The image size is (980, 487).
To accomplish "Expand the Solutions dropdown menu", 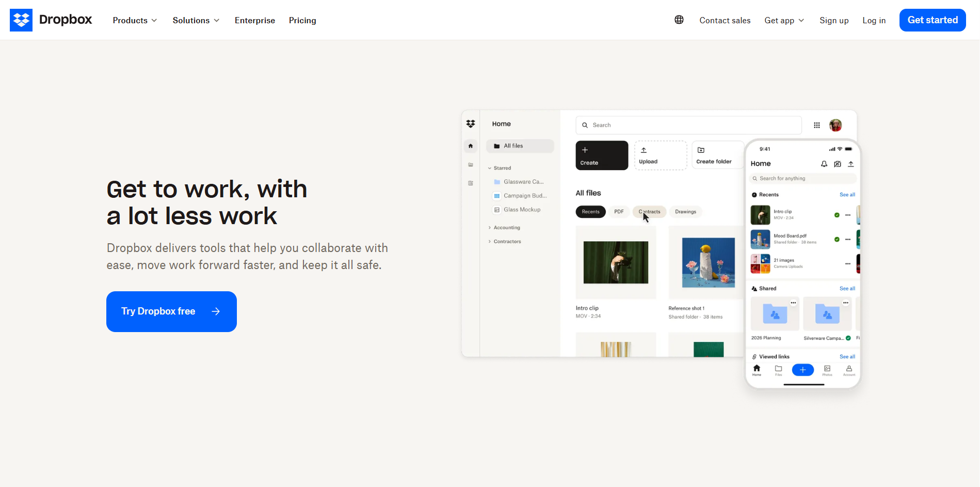I will [x=196, y=20].
